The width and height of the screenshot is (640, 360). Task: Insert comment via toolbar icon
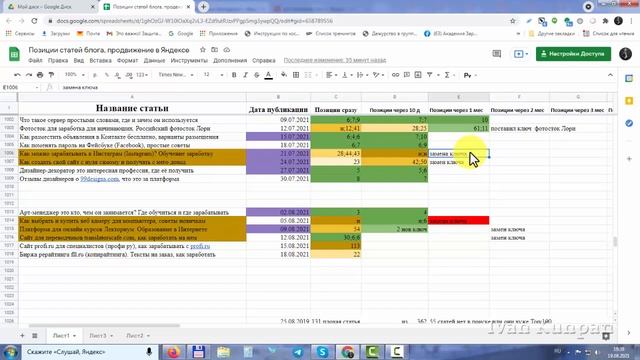pos(407,75)
